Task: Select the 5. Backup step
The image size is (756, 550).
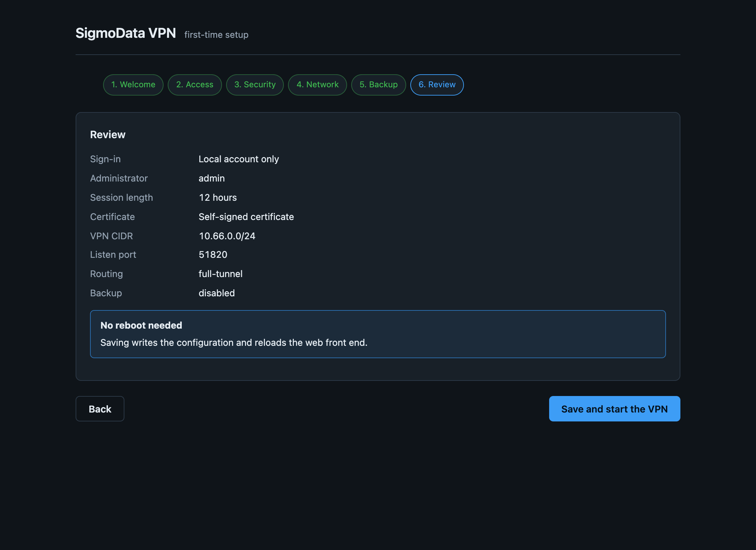Action: (379, 85)
